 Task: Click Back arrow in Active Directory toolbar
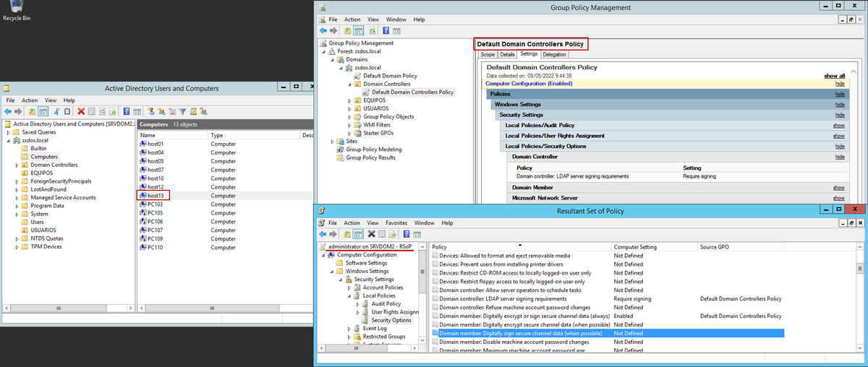8,112
